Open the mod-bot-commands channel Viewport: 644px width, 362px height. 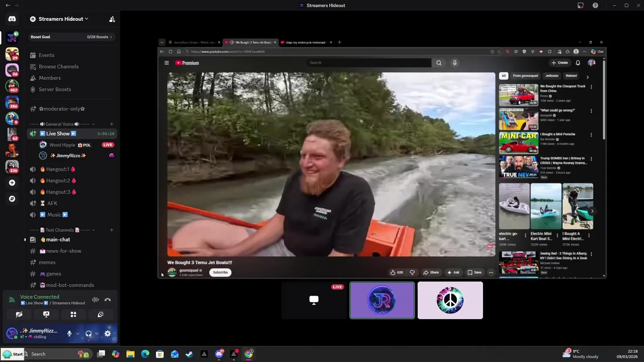72,285
